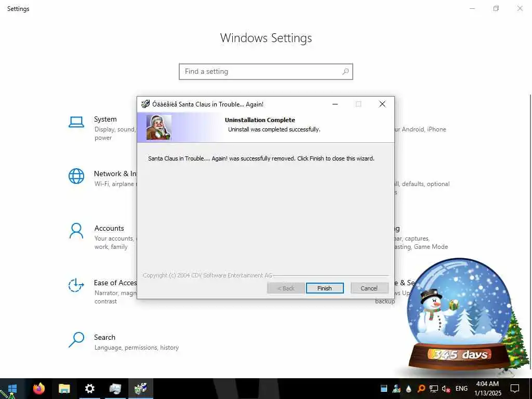Open the notification center icon

click(x=515, y=389)
